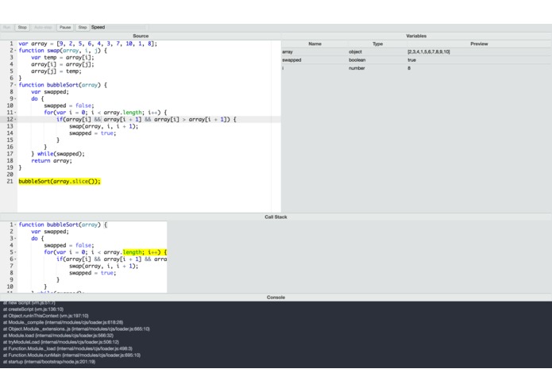The width and height of the screenshot is (552, 392).
Task: Click 'array[i] = array[j];' on line 4
Action: [63, 64]
